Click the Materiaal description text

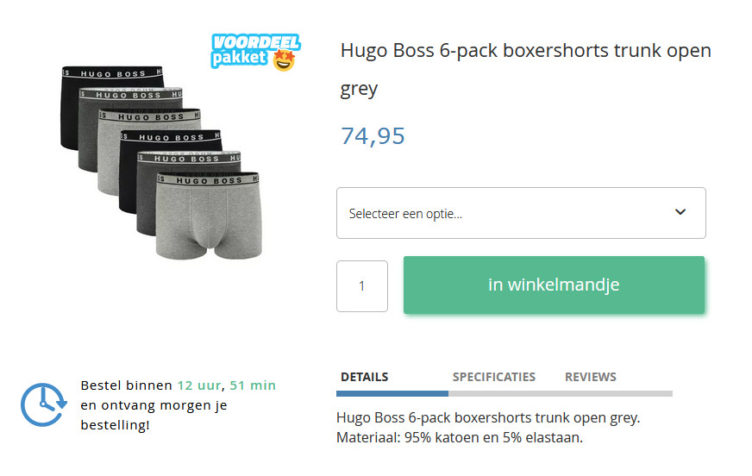[x=459, y=438]
